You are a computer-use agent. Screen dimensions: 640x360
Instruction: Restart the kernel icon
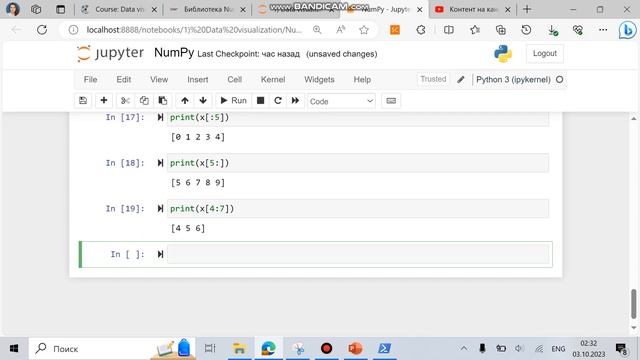(278, 100)
